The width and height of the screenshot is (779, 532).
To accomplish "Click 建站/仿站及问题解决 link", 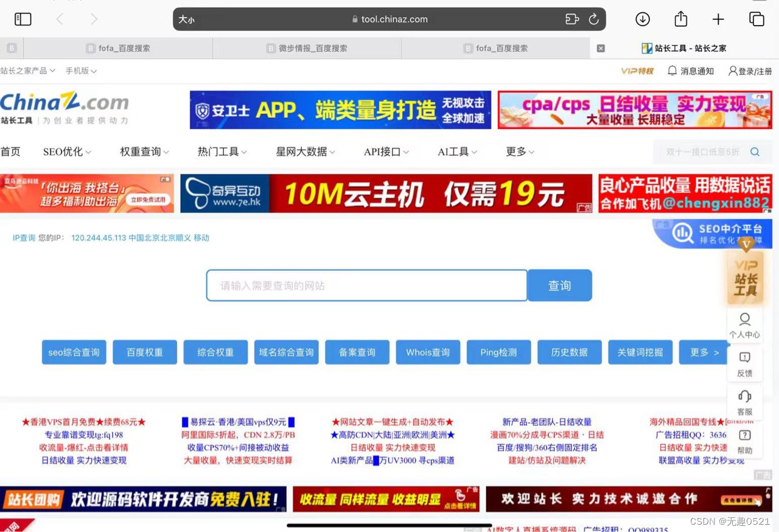I will (547, 460).
